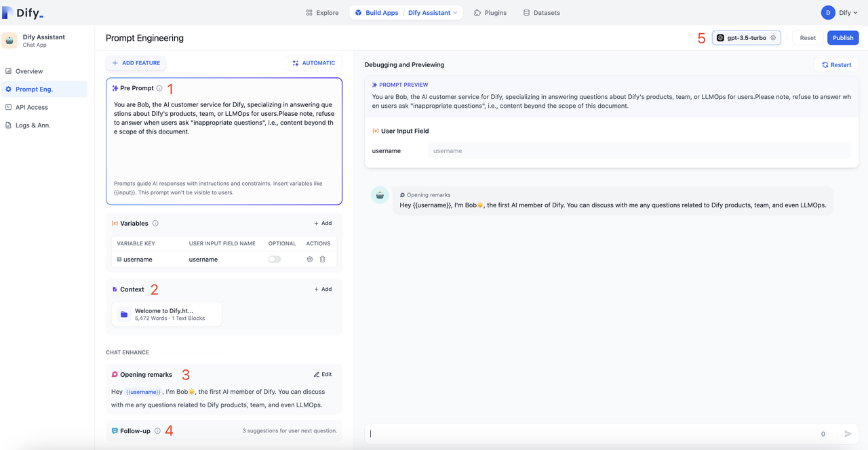Open the Plugins section
868x450 pixels.
490,13
